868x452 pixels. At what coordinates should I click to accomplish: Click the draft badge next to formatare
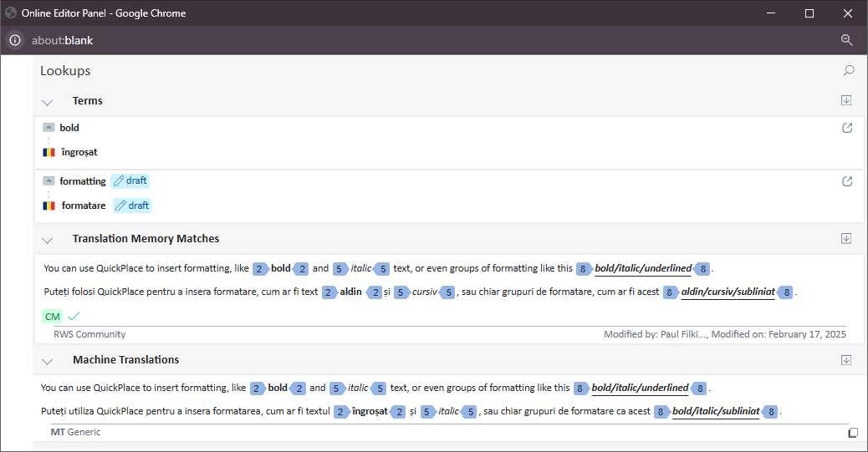(x=132, y=206)
